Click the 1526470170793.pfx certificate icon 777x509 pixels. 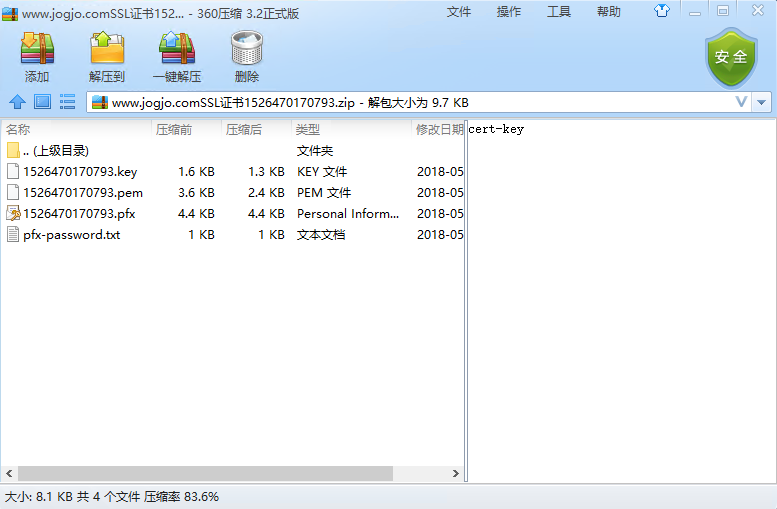13,214
